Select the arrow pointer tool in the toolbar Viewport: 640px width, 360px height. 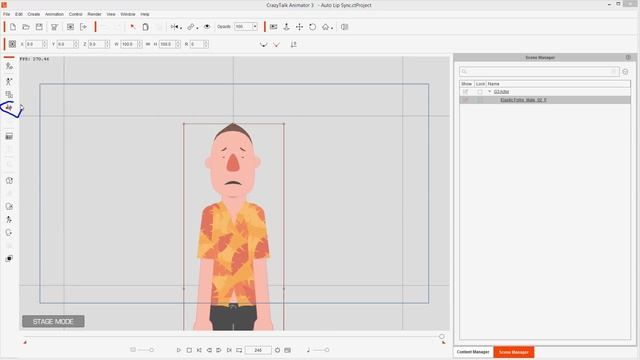[132, 27]
